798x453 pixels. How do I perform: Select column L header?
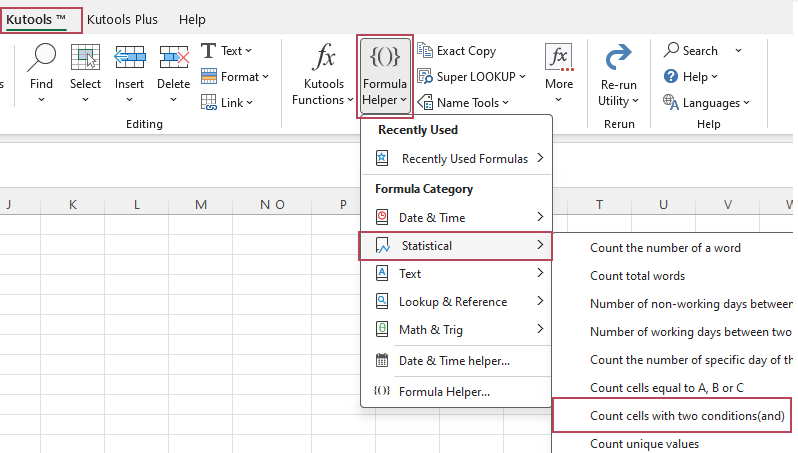[x=136, y=205]
